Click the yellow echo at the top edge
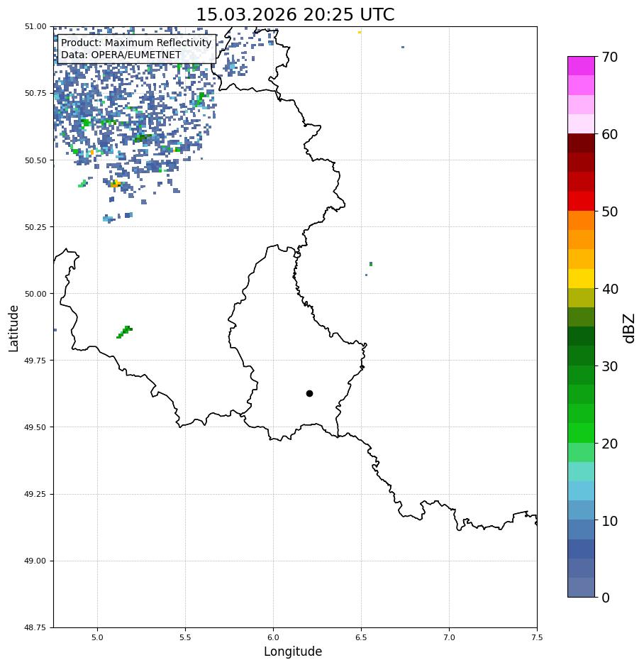644x665 pixels. pyautogui.click(x=360, y=32)
